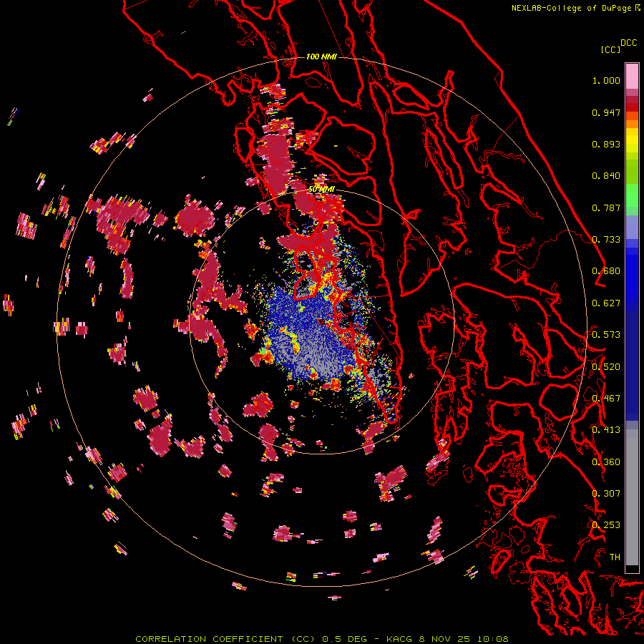
Task: Click the 0.733 scale value
Action: 606,240
